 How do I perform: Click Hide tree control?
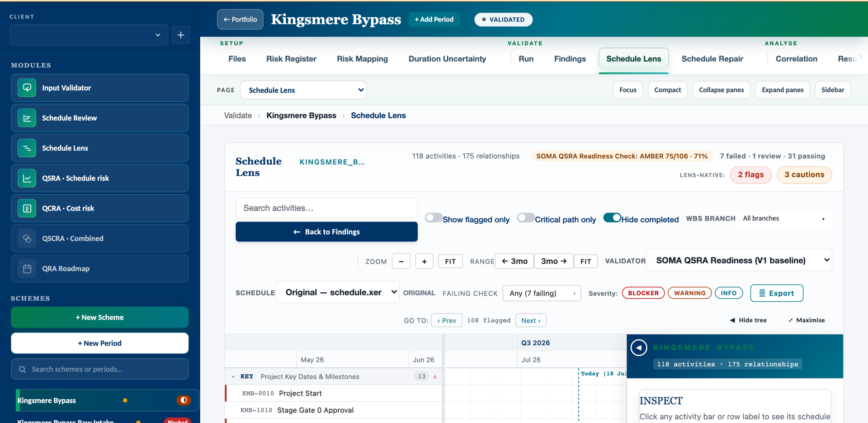click(x=748, y=320)
